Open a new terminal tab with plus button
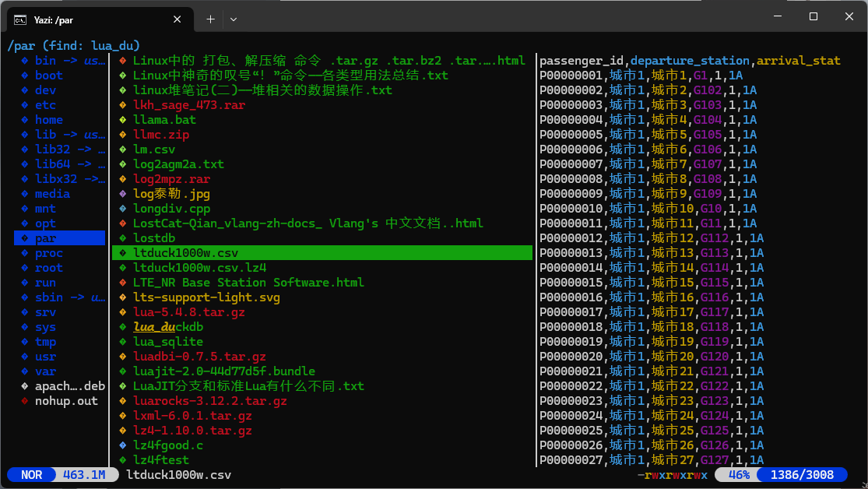The image size is (868, 489). [x=210, y=19]
